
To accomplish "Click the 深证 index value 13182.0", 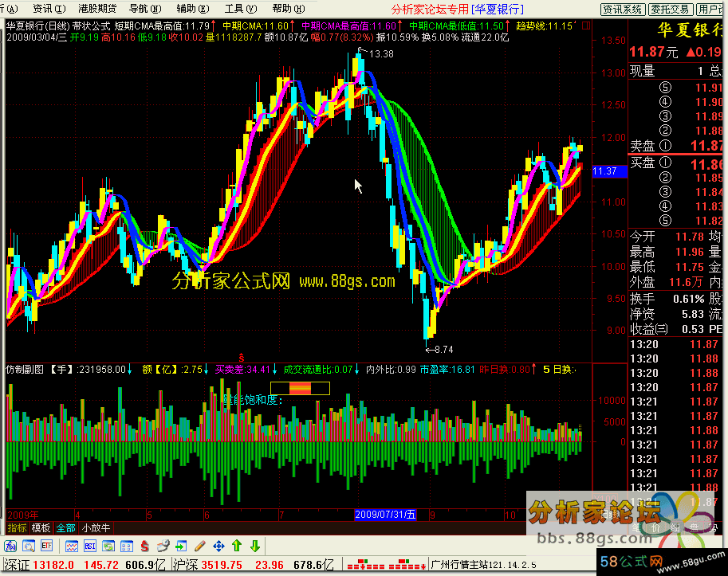I will point(53,564).
